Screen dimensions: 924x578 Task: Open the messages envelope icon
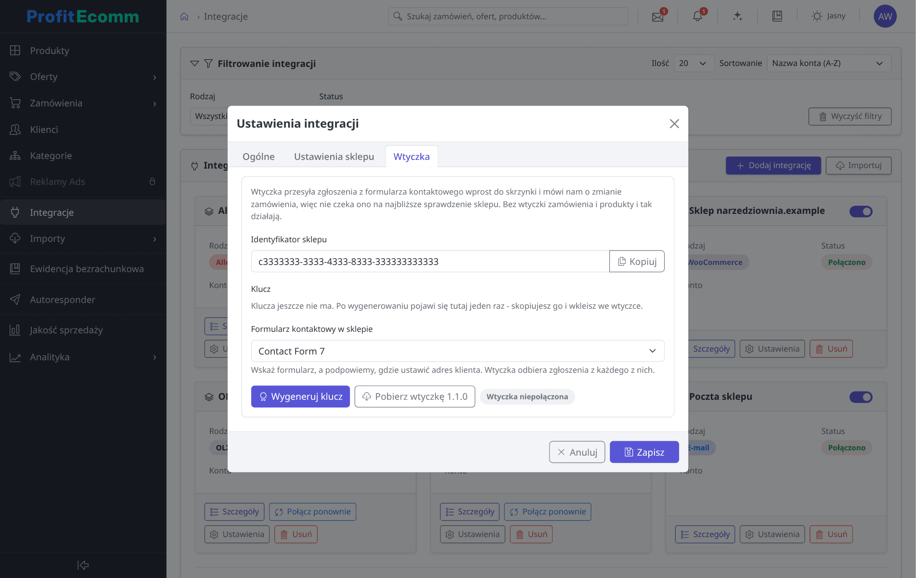click(x=657, y=16)
